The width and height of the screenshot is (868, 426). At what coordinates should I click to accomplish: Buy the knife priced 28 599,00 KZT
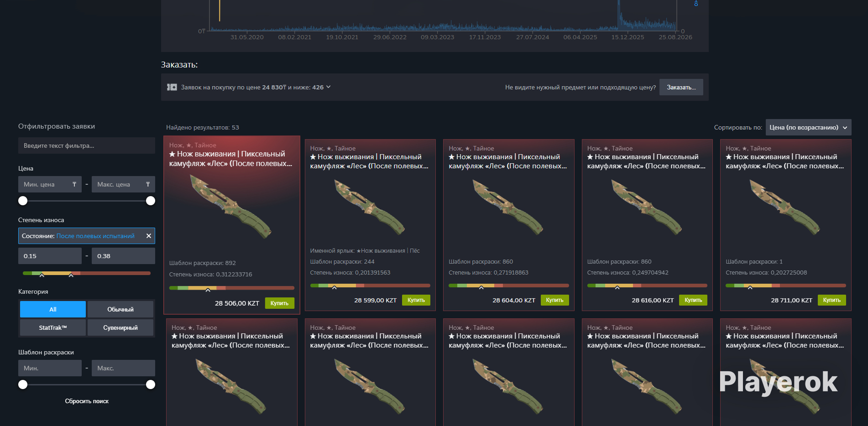(x=416, y=300)
